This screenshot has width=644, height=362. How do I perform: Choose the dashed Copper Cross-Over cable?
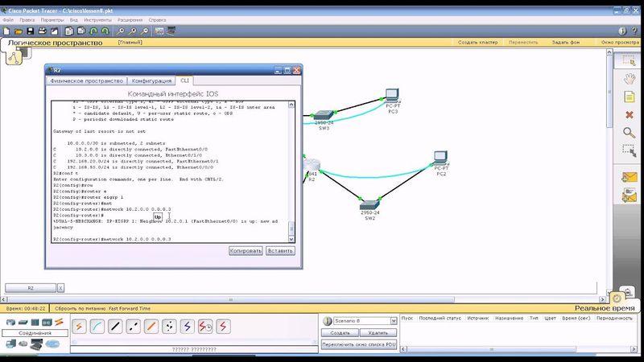pyautogui.click(x=133, y=327)
